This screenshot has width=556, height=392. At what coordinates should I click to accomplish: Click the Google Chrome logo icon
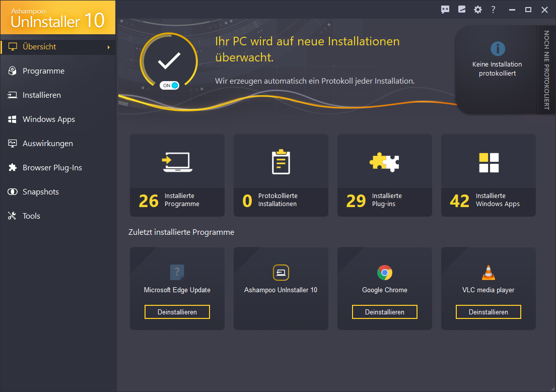coord(384,273)
